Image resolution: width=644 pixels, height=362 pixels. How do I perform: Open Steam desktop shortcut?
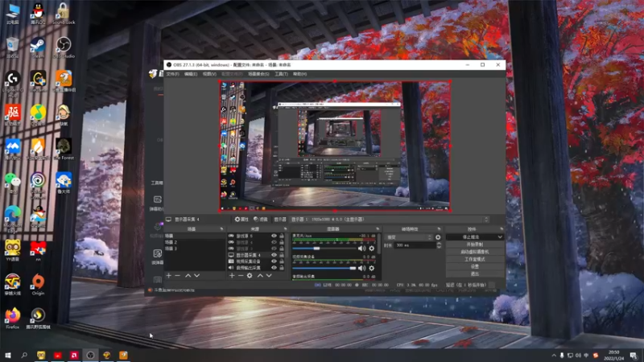(x=38, y=47)
